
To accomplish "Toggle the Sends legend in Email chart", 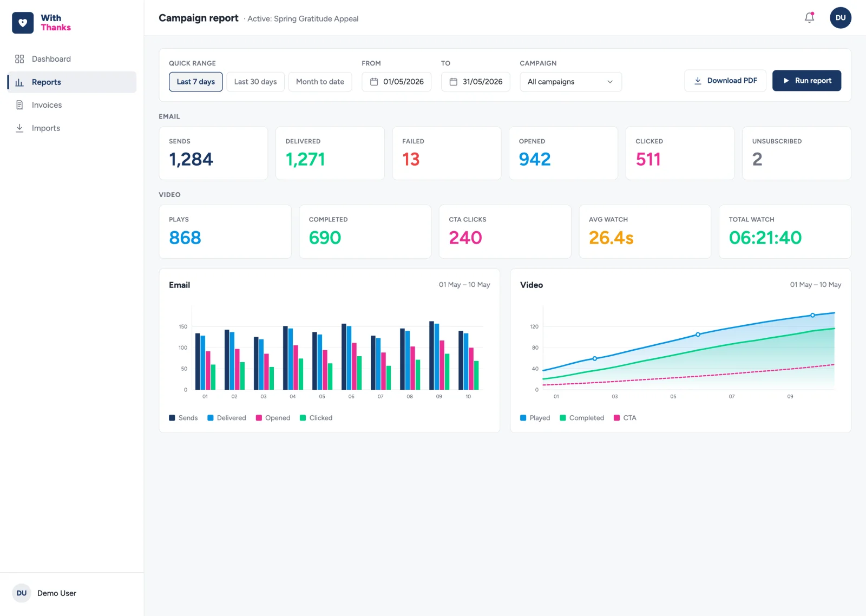I will point(183,418).
